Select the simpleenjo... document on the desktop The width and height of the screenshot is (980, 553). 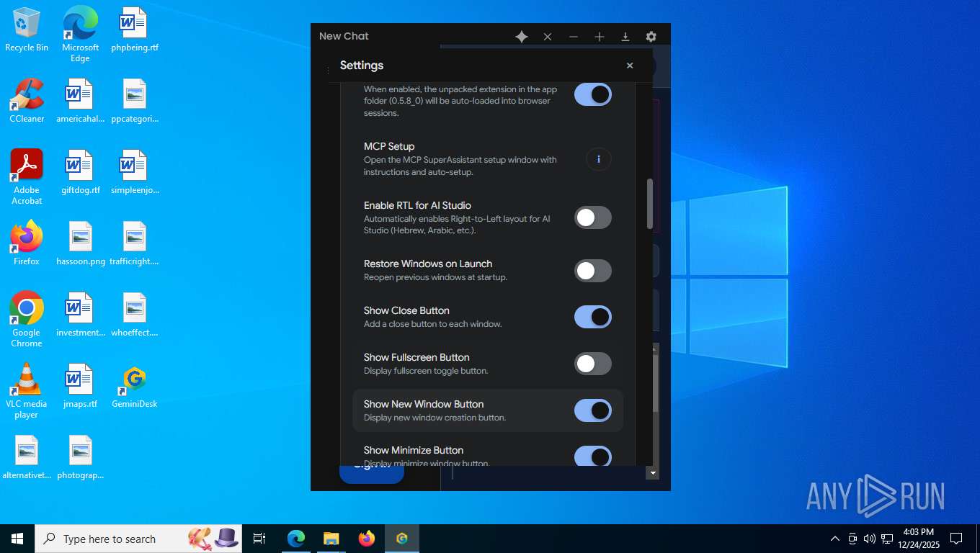135,172
